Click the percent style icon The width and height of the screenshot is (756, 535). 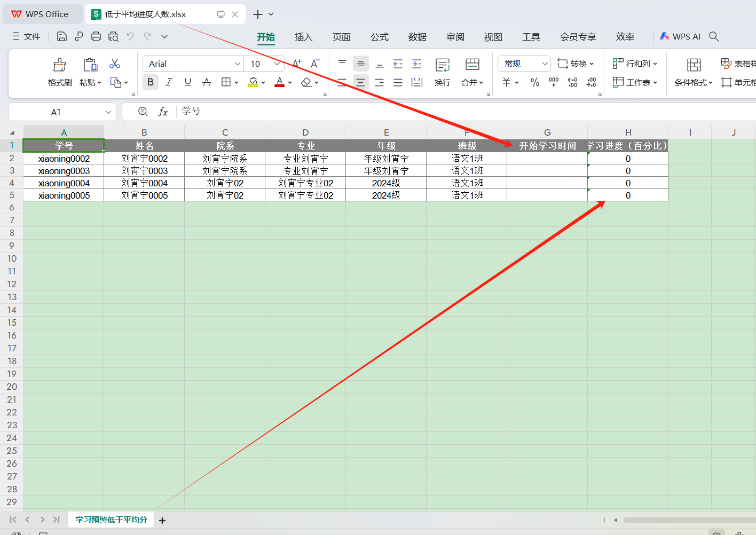(x=534, y=82)
